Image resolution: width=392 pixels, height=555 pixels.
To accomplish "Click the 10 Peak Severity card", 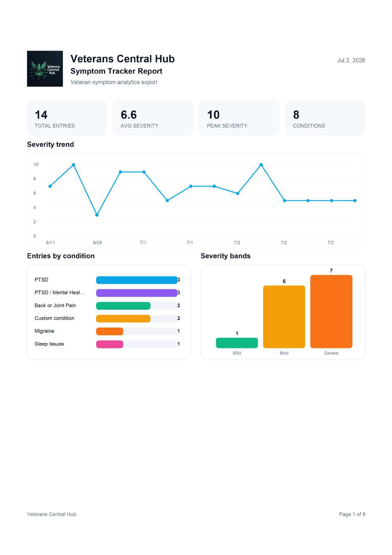I will point(239,118).
